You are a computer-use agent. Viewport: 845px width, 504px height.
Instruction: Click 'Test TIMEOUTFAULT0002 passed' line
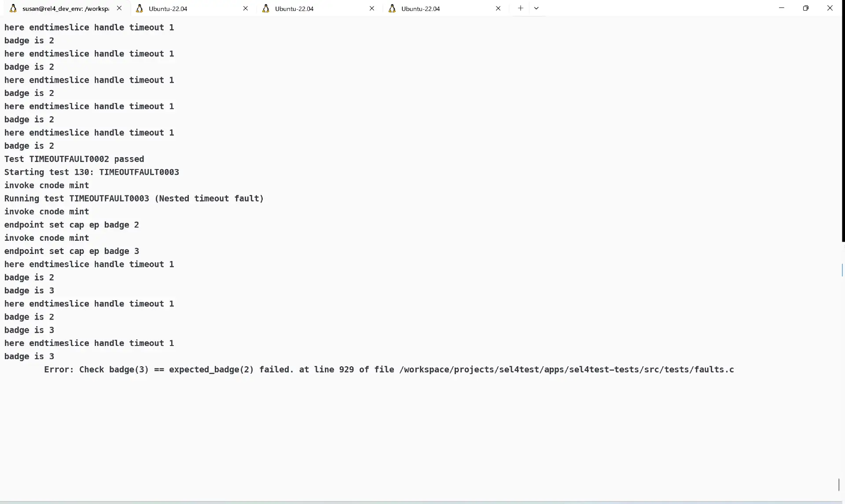(74, 159)
